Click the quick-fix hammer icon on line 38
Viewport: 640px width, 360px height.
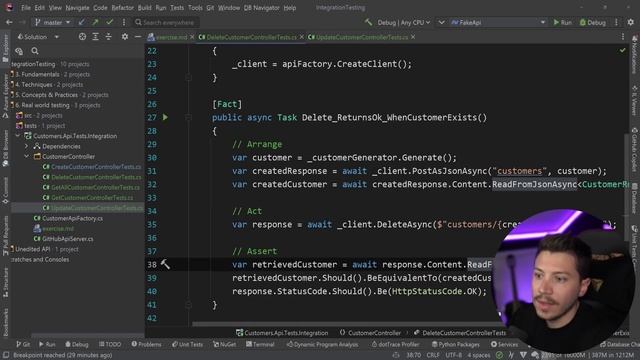pyautogui.click(x=165, y=264)
